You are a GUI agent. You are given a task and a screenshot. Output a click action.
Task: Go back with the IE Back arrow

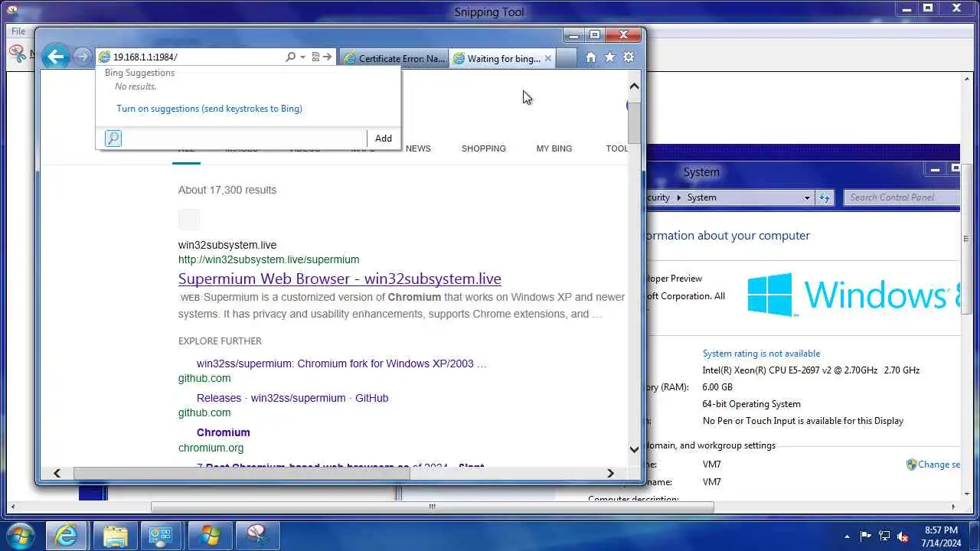55,56
